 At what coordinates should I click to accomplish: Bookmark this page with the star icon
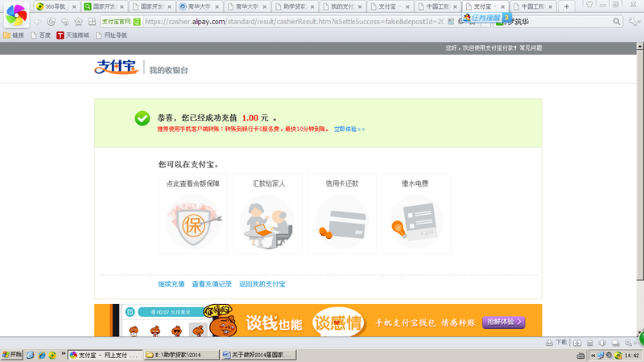pos(78,22)
